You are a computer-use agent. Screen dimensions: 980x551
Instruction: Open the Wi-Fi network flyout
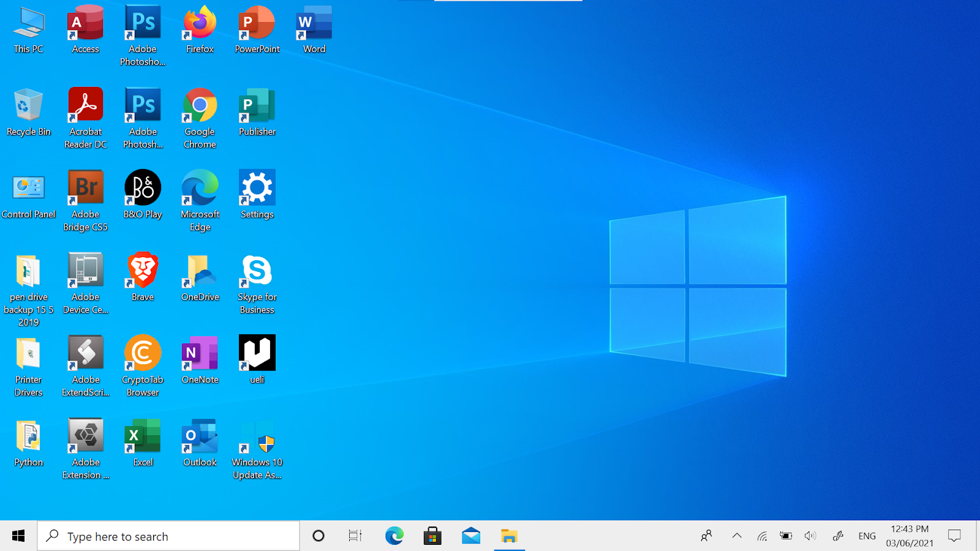coord(762,536)
